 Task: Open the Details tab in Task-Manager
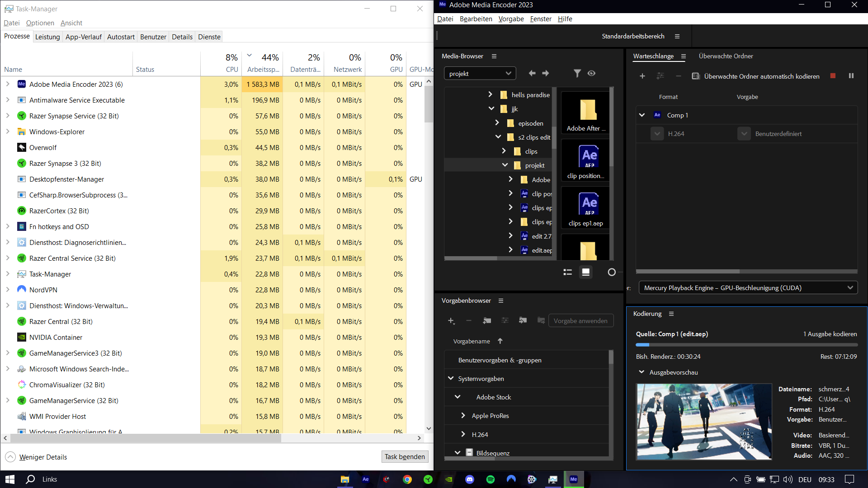tap(182, 37)
